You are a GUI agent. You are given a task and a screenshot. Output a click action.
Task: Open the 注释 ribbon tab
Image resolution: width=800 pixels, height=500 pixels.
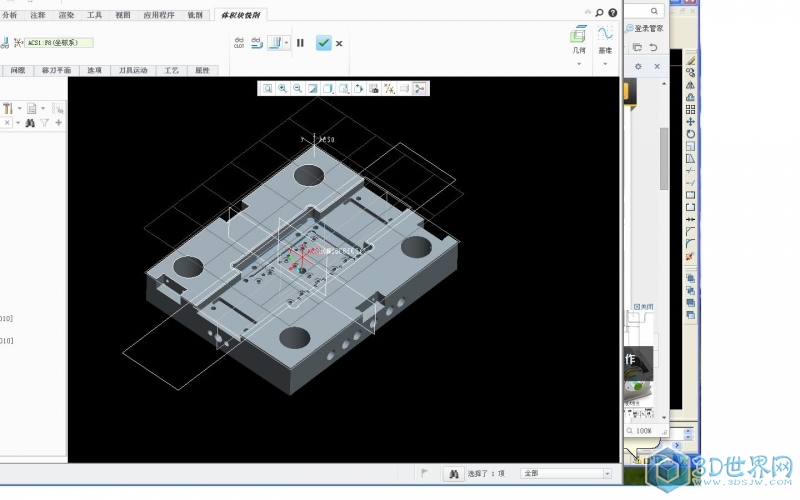point(38,15)
